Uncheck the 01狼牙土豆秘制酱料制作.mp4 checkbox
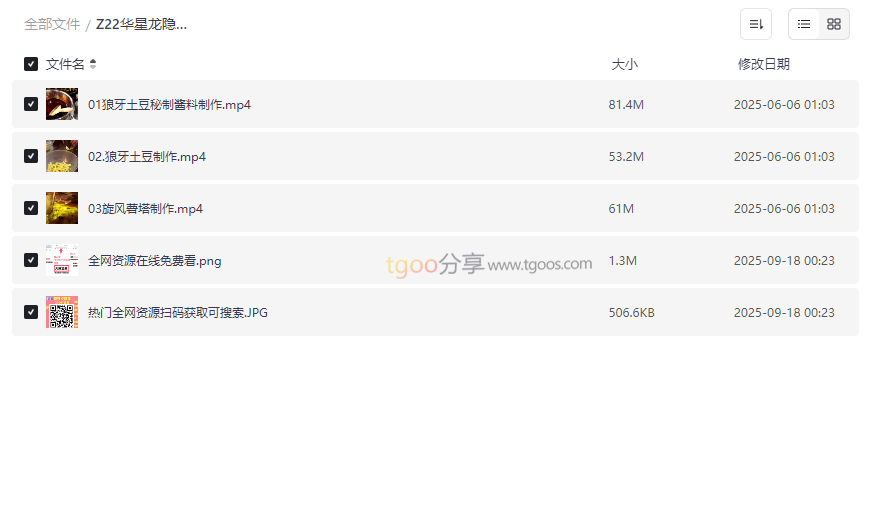This screenshot has height=514, width=874. [31, 104]
